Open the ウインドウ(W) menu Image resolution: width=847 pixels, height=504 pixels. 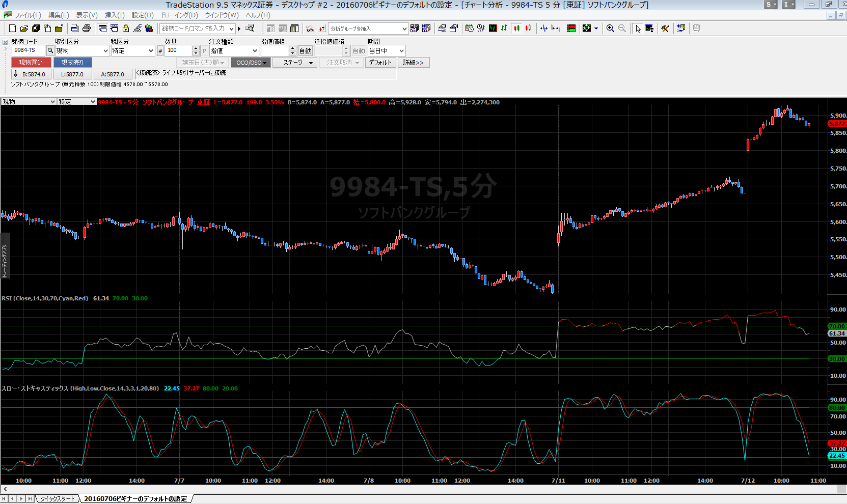[x=222, y=15]
